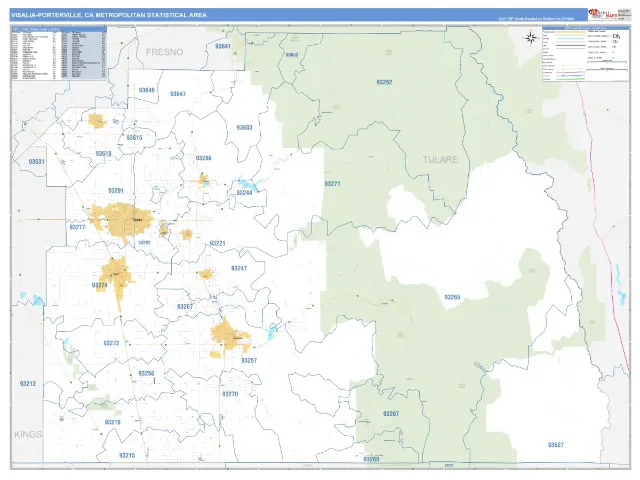Click the edition subtitle in the title bar
The image size is (640, 480).
(x=536, y=19)
